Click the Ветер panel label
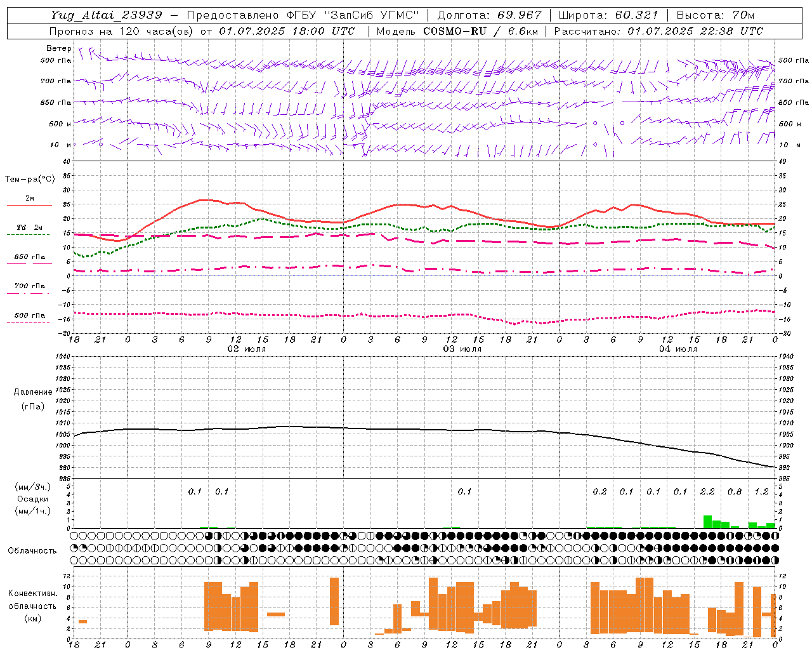The height and width of the screenshot is (650, 812). pyautogui.click(x=59, y=48)
